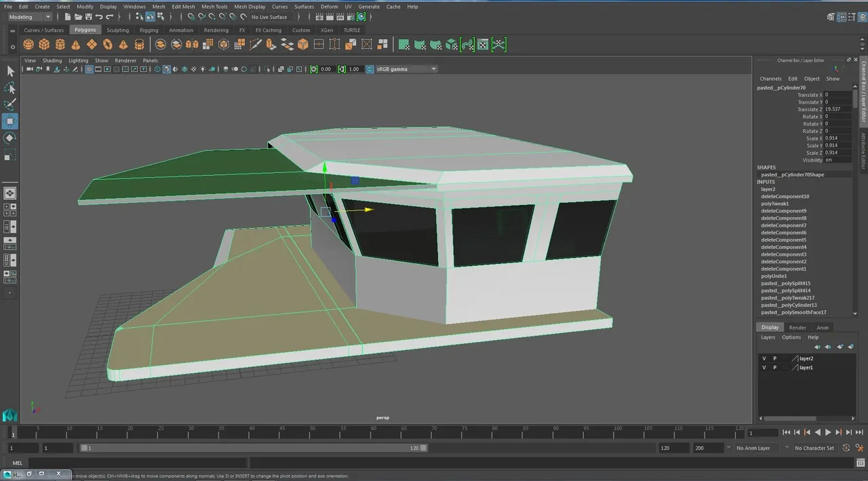
Task: Click the Redo arrow icon
Action: pos(110,17)
